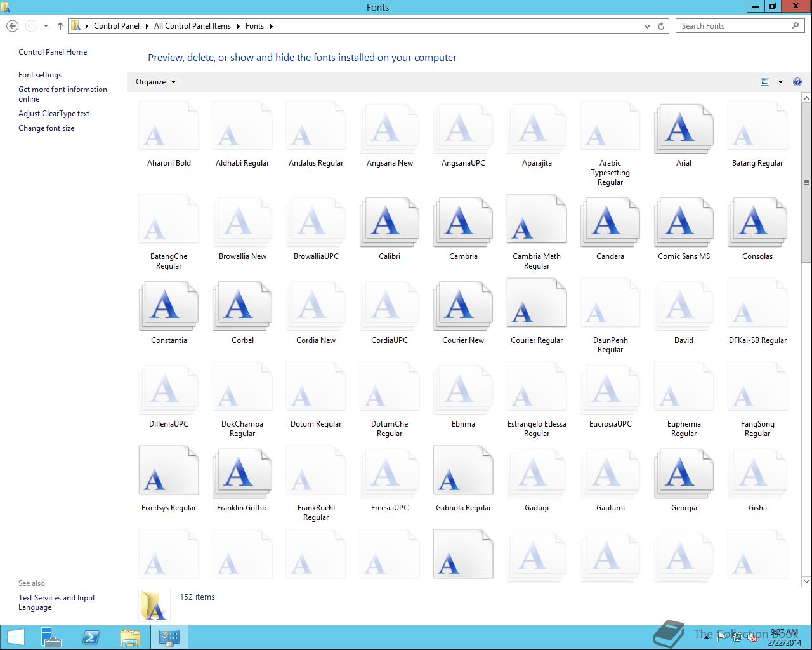Open the help question mark icon
Image resolution: width=812 pixels, height=650 pixels.
tap(797, 82)
